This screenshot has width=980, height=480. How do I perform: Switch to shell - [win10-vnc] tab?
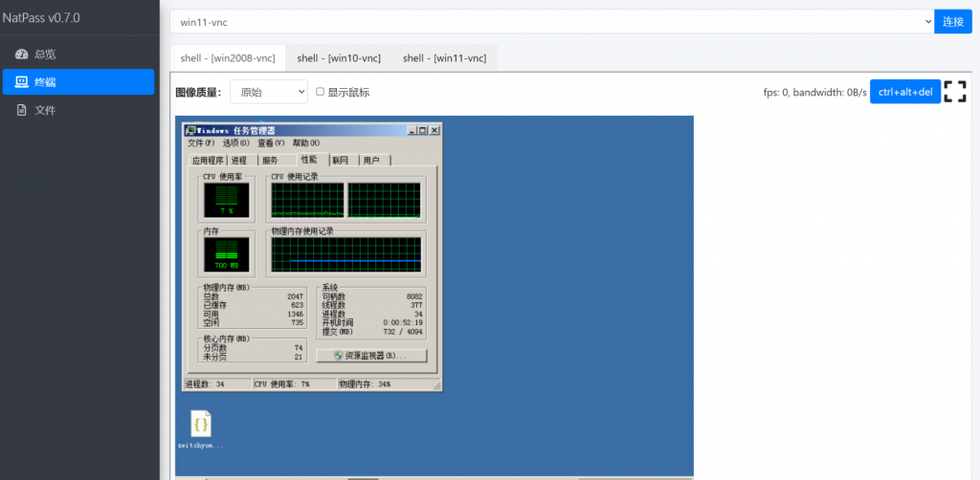click(339, 58)
